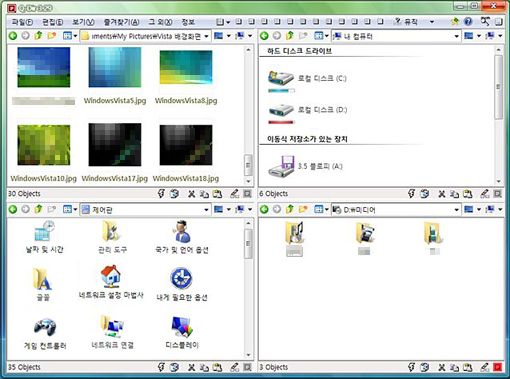Click pencil edit icon in 35 Objects bar

[235, 367]
